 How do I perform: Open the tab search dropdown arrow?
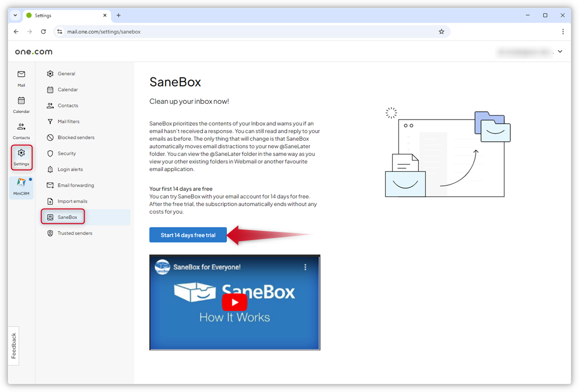click(x=15, y=16)
